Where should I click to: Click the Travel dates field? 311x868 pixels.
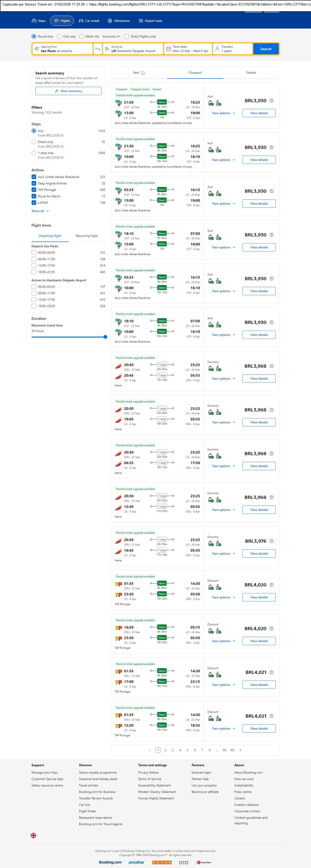[x=188, y=49]
